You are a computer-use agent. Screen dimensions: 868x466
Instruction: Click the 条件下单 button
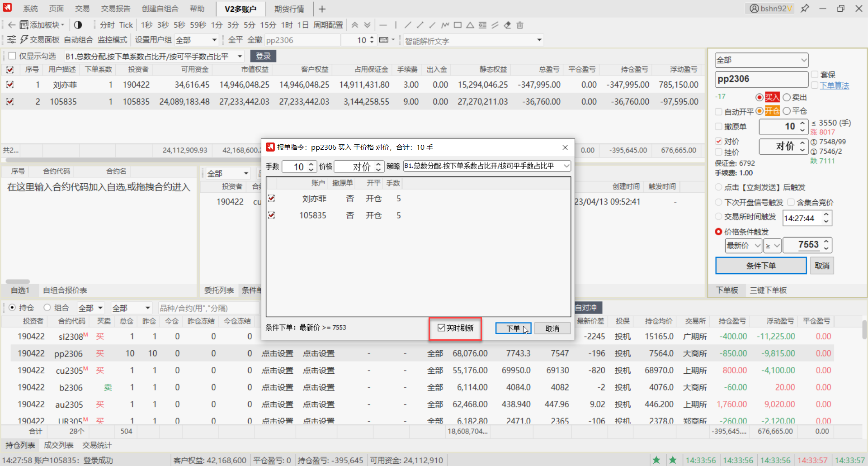pyautogui.click(x=761, y=266)
